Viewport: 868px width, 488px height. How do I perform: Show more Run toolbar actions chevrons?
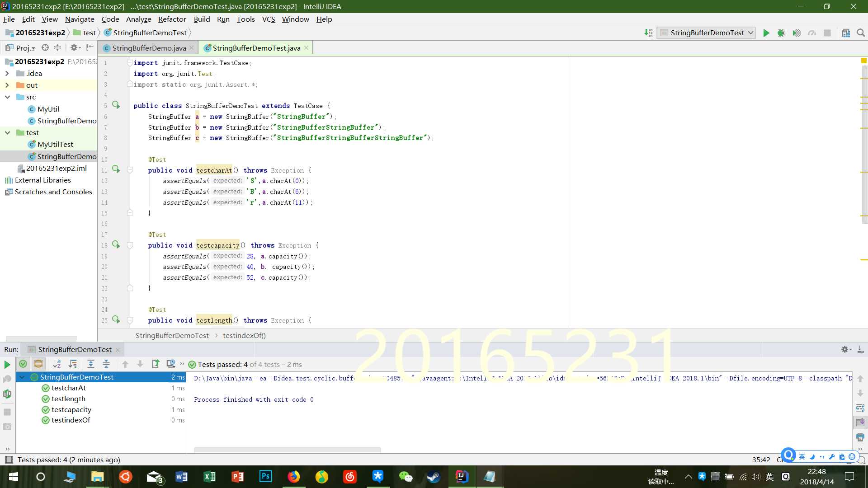click(x=182, y=364)
